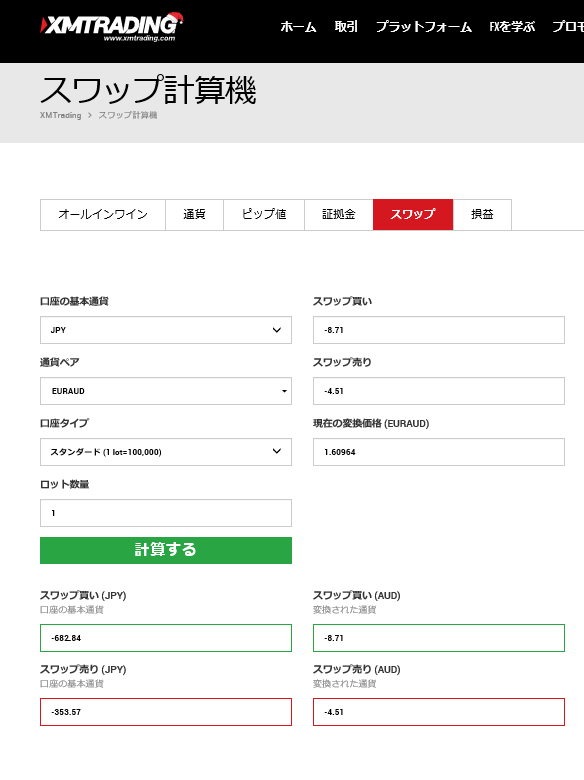This screenshot has width=584, height=780.
Task: Open the 口座タイプ スタンダード dropdown
Action: [166, 452]
